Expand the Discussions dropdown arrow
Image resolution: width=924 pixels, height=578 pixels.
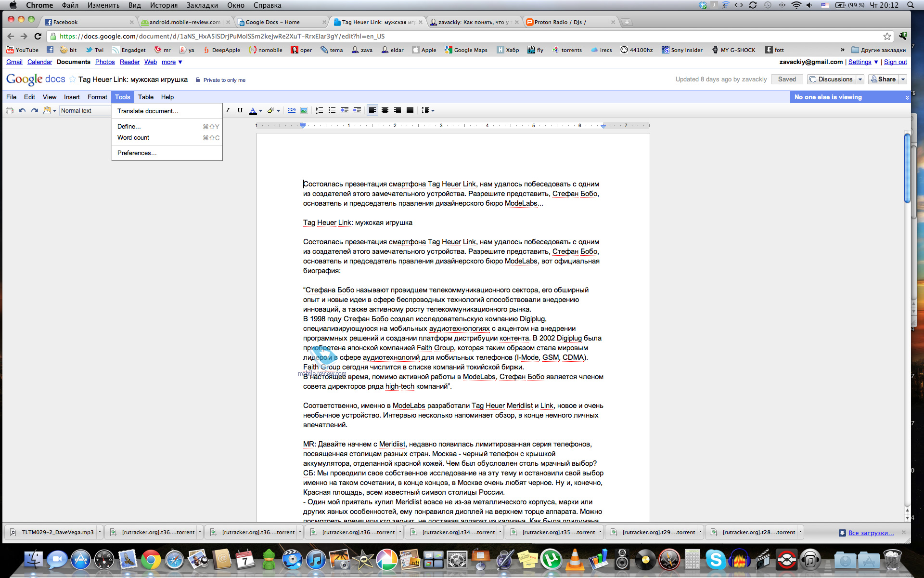click(860, 79)
